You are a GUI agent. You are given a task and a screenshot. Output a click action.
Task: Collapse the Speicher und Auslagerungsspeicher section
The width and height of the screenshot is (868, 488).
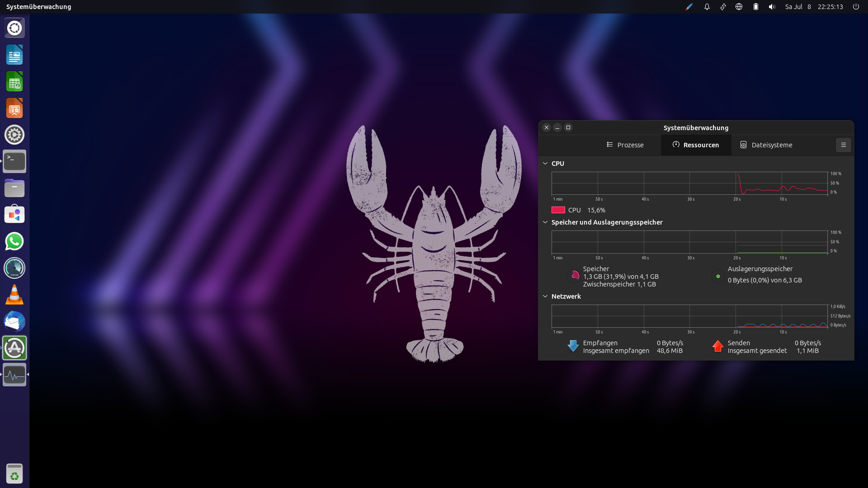pos(545,222)
